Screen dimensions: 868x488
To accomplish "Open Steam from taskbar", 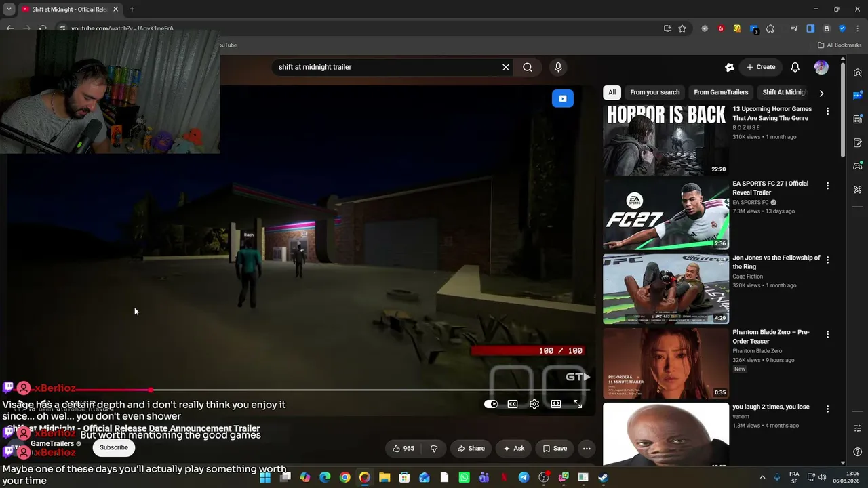I will [603, 477].
